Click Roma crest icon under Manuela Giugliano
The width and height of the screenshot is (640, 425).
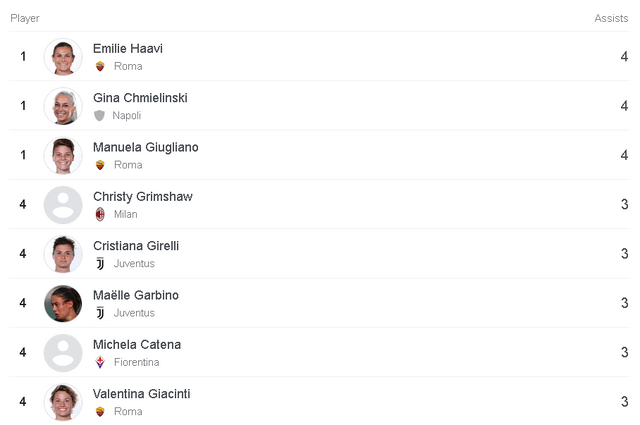(99, 165)
